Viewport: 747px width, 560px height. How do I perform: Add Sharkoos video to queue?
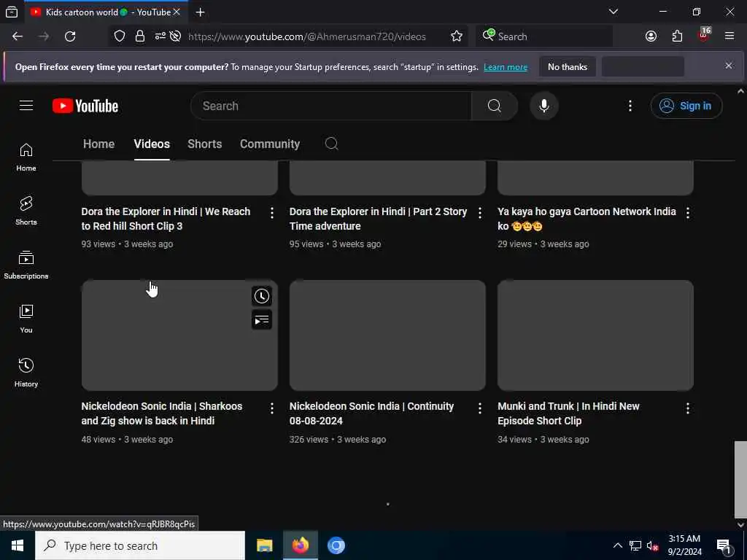(x=262, y=320)
